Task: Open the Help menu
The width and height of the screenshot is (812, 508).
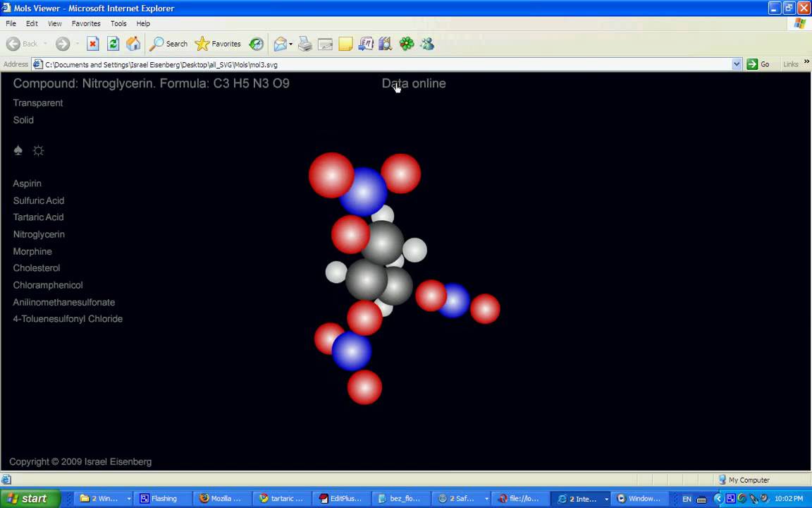Action: pos(143,23)
